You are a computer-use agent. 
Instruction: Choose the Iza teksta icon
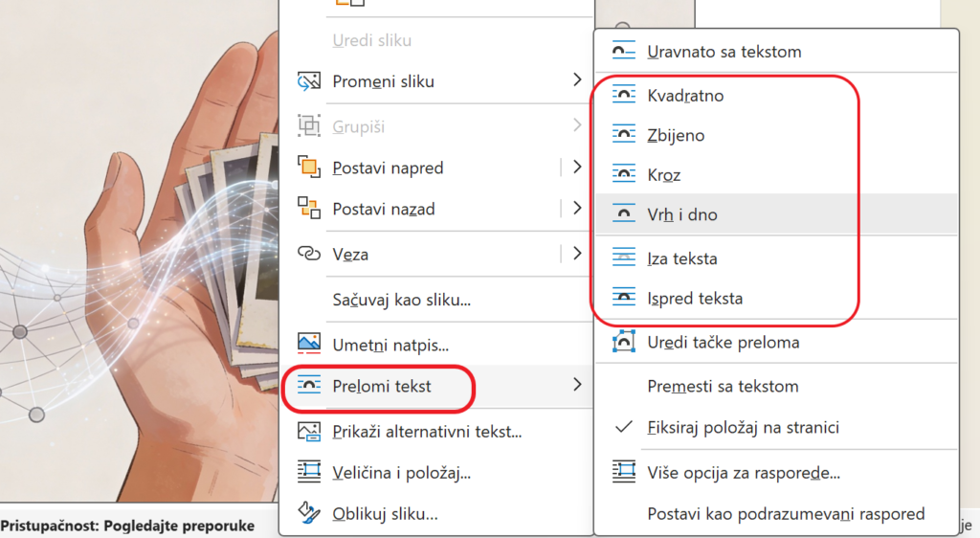pos(624,258)
